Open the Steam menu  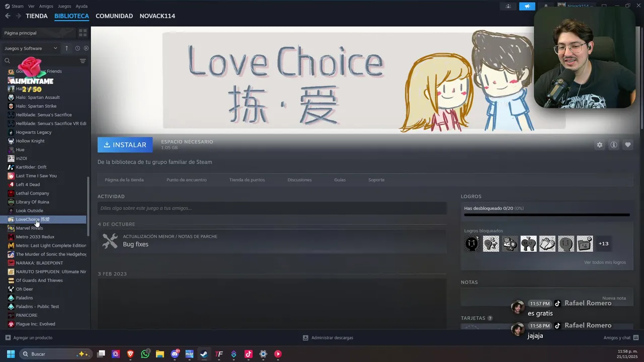pyautogui.click(x=18, y=6)
